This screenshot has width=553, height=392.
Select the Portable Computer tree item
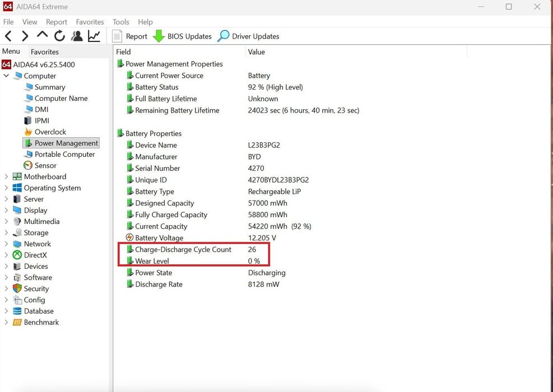click(65, 154)
